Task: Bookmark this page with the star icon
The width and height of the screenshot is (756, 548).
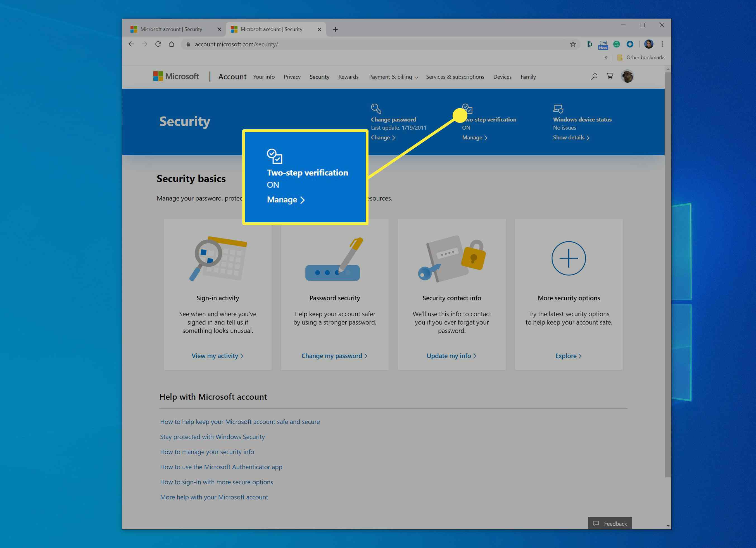Action: click(x=573, y=44)
